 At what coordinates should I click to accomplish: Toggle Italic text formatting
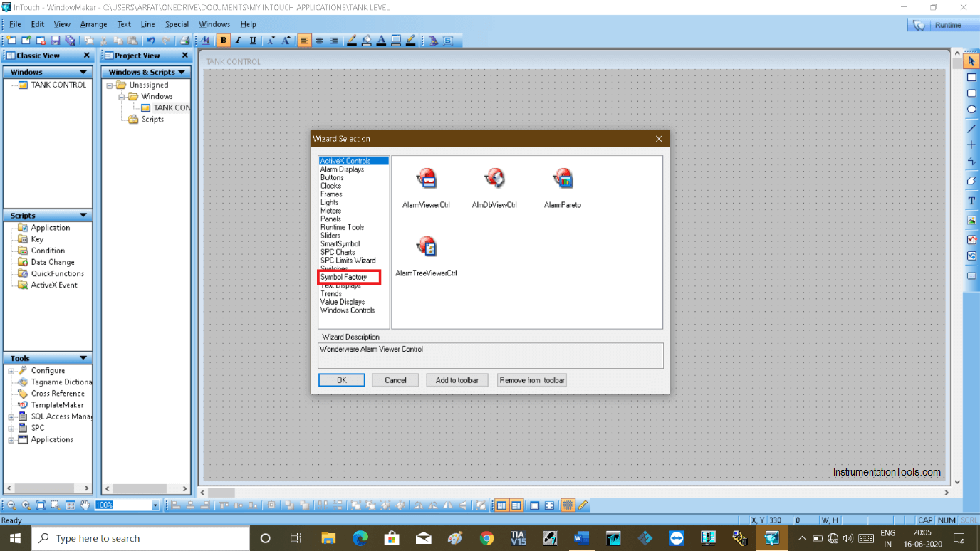[238, 41]
